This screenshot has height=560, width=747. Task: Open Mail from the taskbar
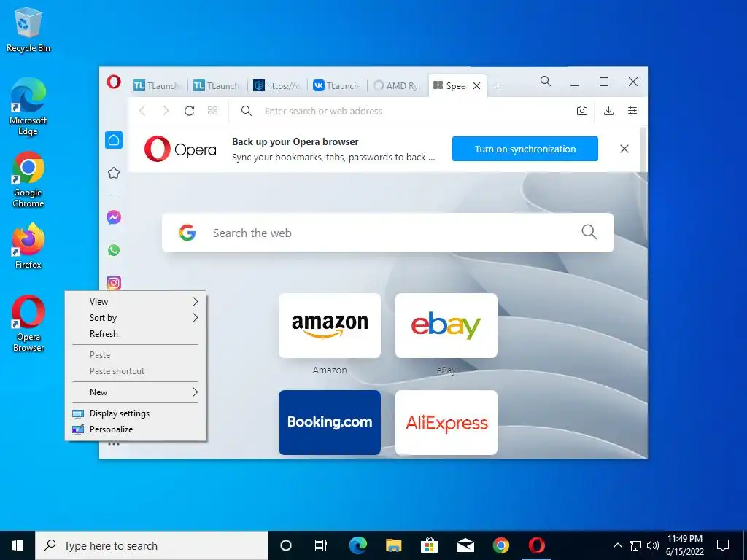coord(465,545)
